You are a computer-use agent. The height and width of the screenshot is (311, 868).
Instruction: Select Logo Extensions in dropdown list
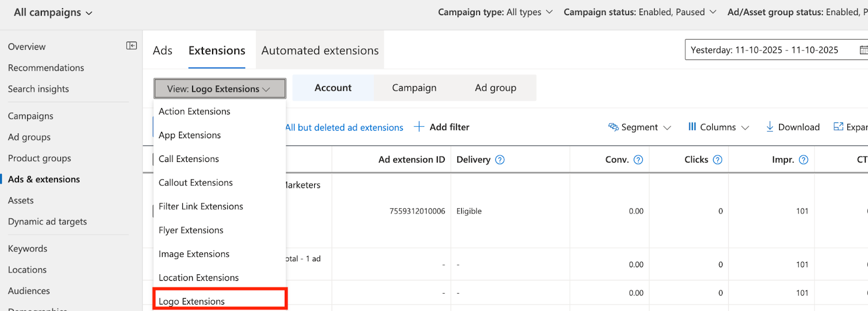pos(192,301)
